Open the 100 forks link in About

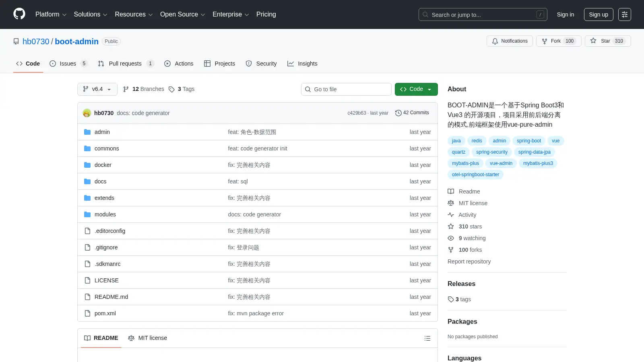470,250
